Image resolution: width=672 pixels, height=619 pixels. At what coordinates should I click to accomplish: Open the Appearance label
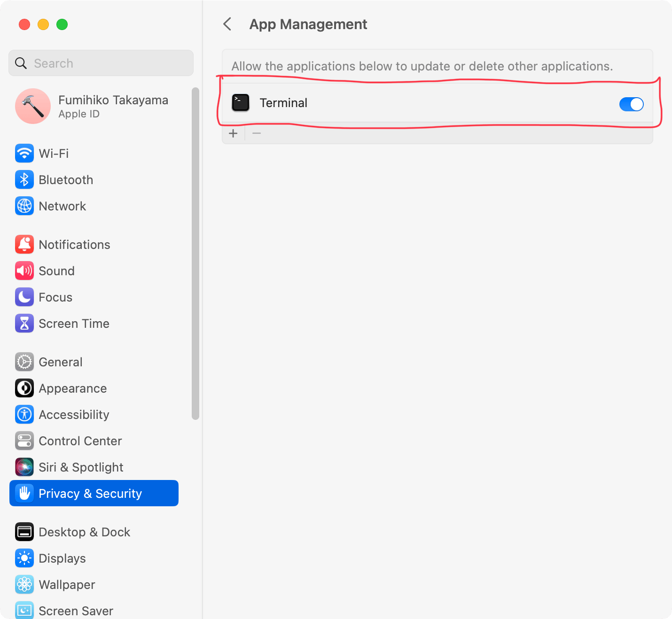[x=73, y=388]
